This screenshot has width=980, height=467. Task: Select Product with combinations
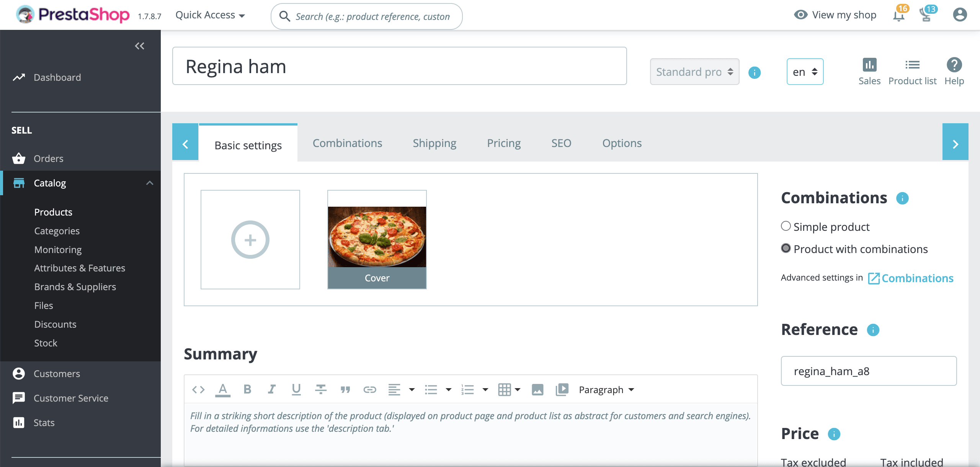tap(786, 248)
